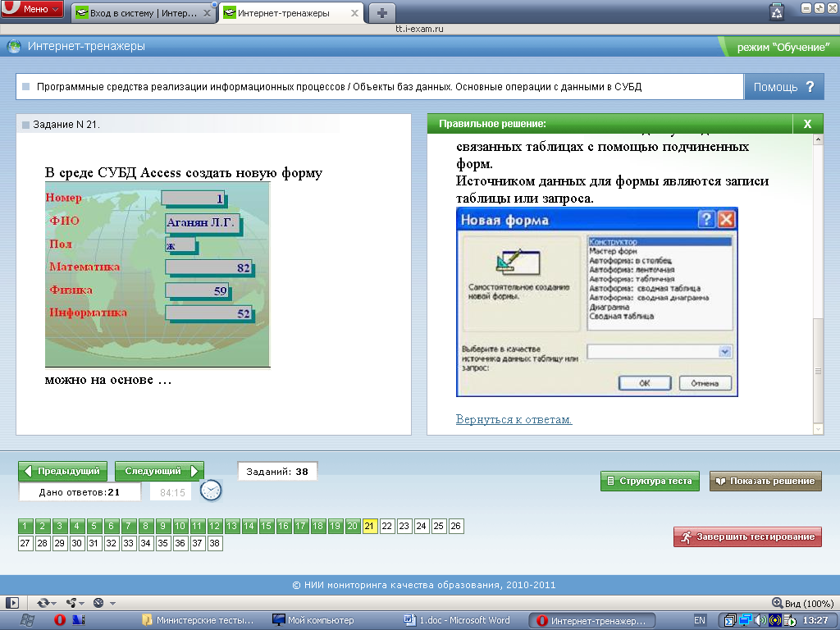This screenshot has height=630, width=840.
Task: Click the Дано ответов: 21 counter
Action: pos(80,492)
